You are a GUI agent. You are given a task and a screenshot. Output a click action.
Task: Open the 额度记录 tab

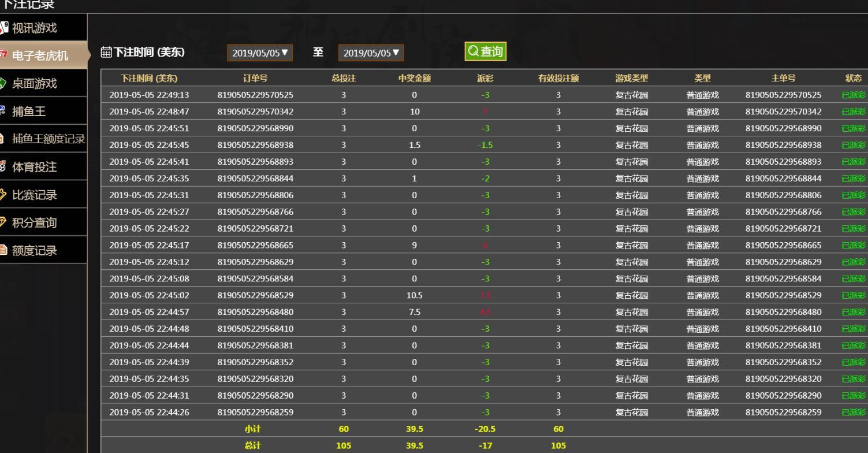[43, 250]
